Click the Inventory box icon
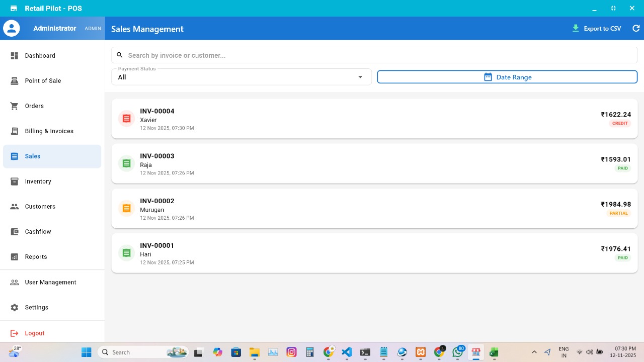Image resolution: width=644 pixels, height=362 pixels. coord(15,182)
